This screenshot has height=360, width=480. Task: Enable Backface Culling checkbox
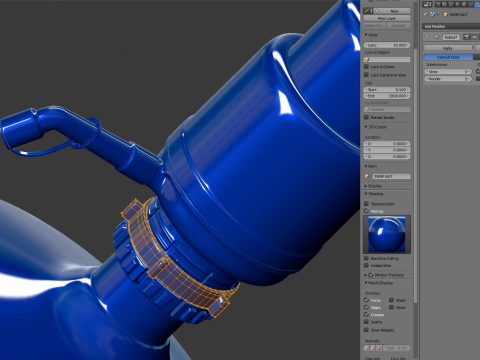(x=366, y=258)
